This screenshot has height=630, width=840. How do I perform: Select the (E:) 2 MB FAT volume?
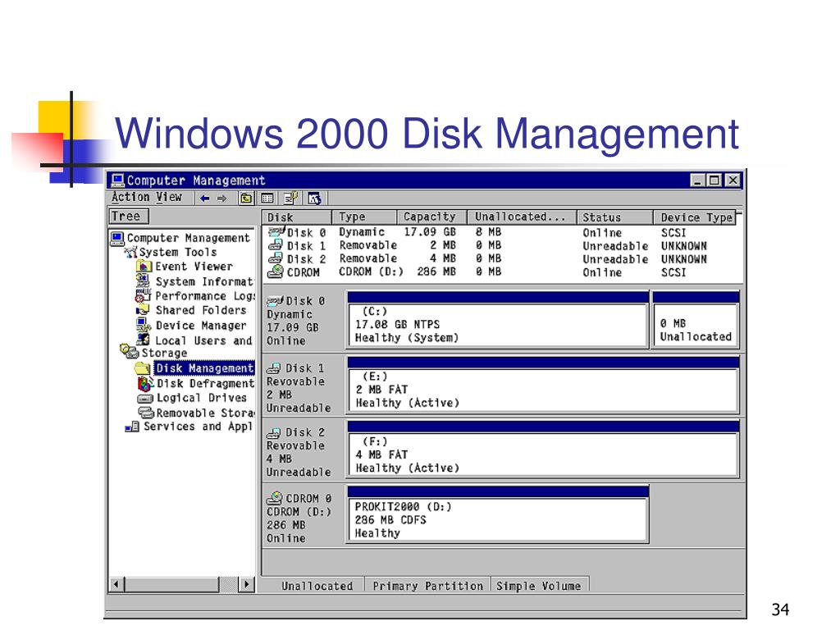pyautogui.click(x=543, y=386)
